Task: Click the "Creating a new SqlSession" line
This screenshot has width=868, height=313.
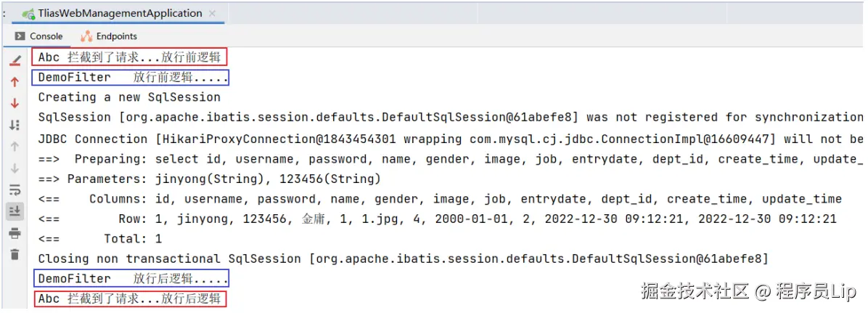Action: pos(129,97)
